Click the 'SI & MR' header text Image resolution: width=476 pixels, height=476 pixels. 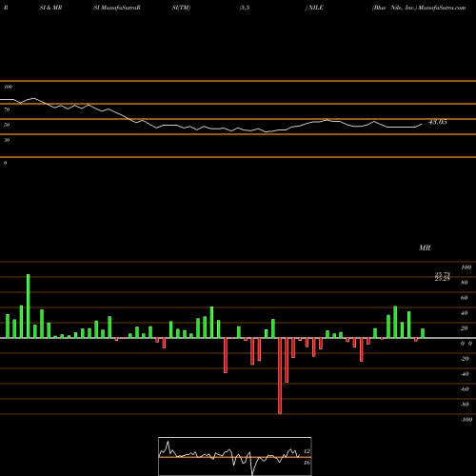(x=50, y=8)
